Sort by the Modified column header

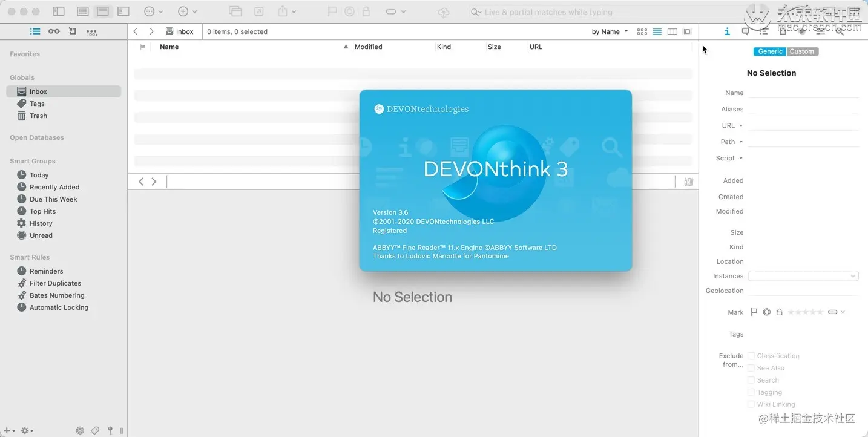(368, 47)
